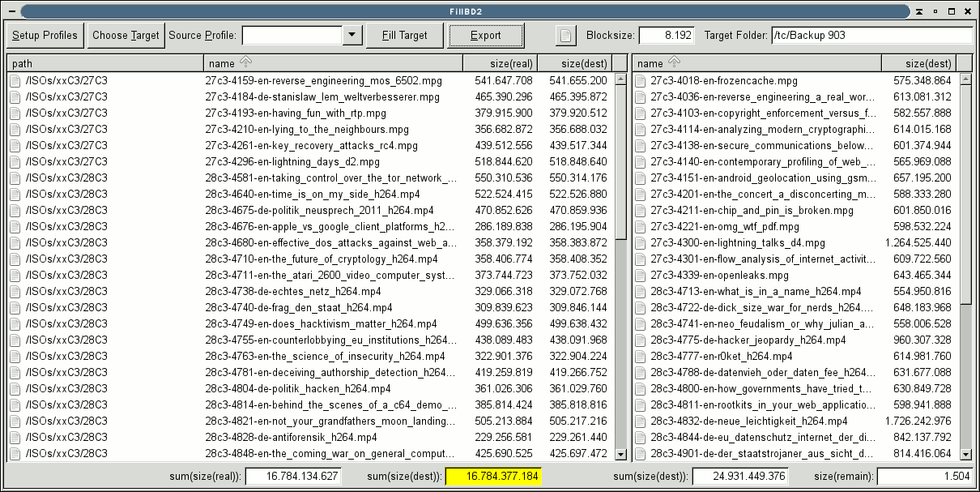
Task: Click the Export button
Action: pyautogui.click(x=486, y=36)
